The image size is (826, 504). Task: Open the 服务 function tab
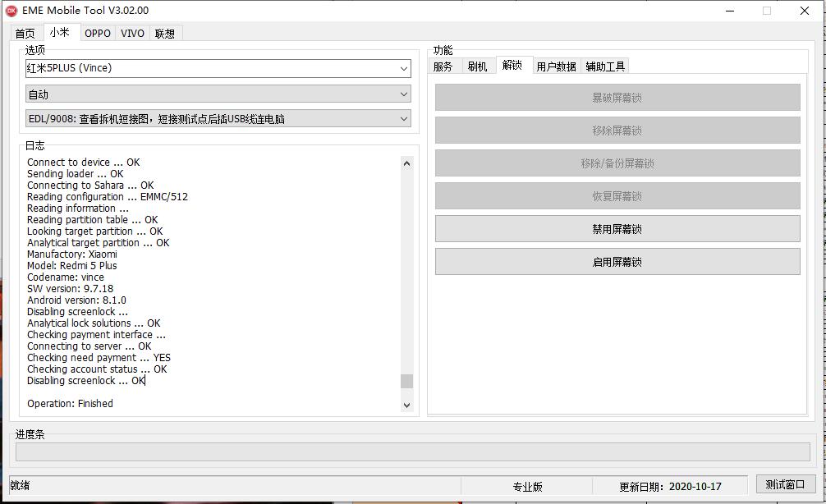(x=443, y=66)
